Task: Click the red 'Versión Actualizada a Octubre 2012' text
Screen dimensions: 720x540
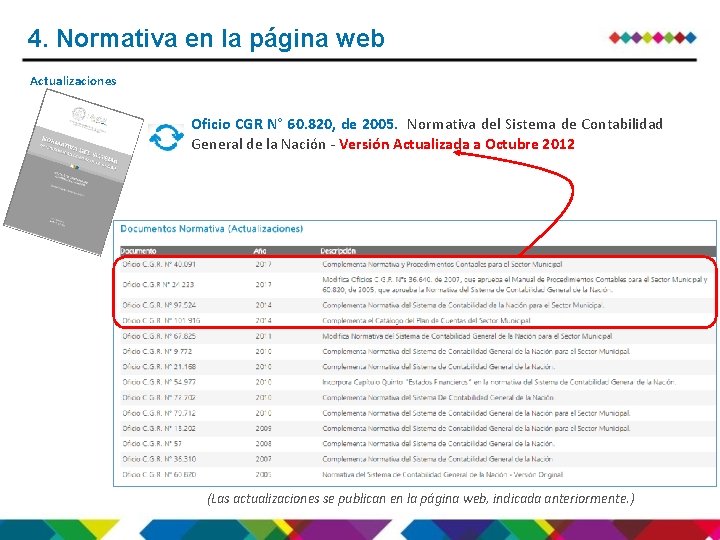Action: [x=457, y=144]
